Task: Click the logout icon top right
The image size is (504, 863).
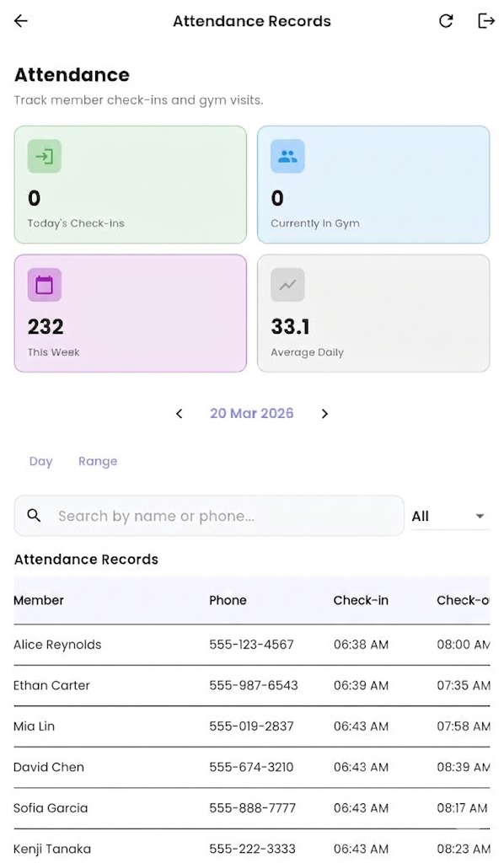Action: click(486, 21)
